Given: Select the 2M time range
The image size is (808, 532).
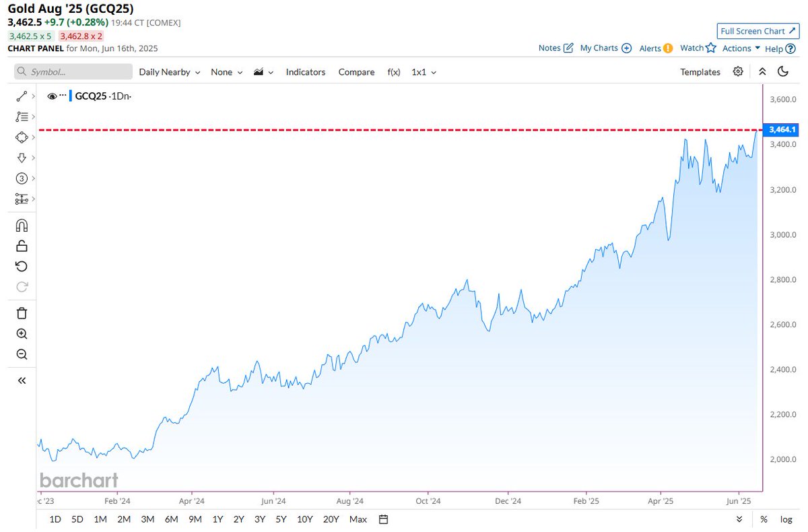Looking at the screenshot, I should (124, 519).
